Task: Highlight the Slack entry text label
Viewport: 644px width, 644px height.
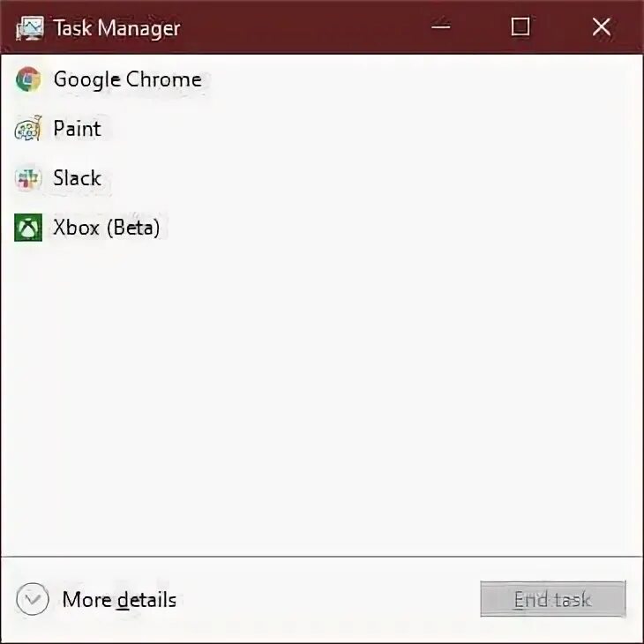Action: 77,179
